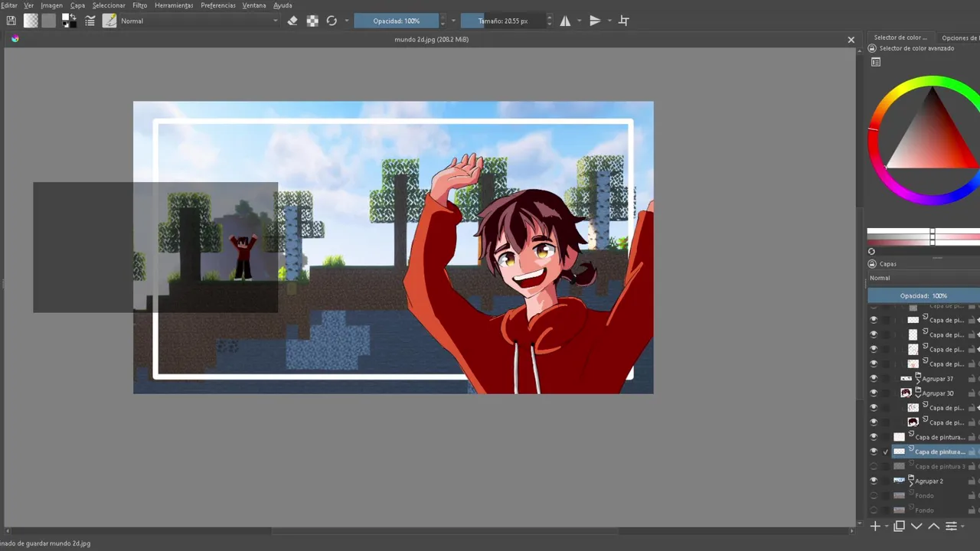Toggle preserve alpha checkerboard icon
Image resolution: width=980 pixels, height=551 pixels.
[x=312, y=21]
